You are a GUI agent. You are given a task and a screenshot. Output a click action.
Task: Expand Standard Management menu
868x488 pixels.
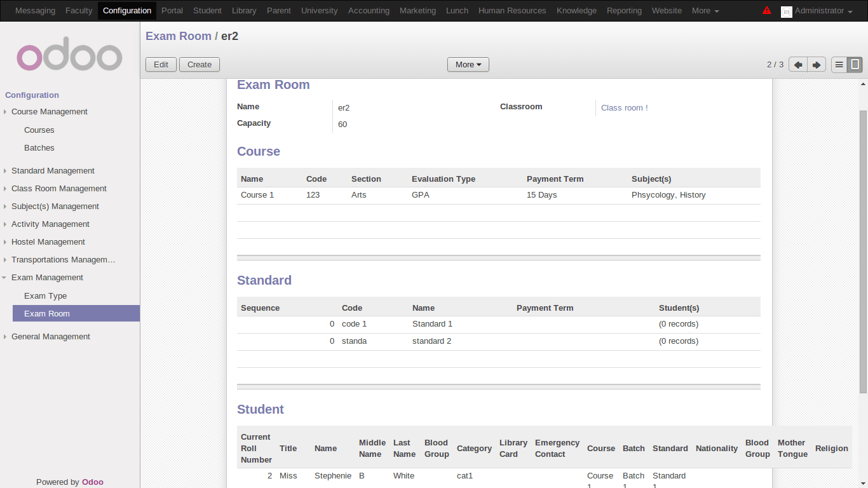tap(53, 171)
